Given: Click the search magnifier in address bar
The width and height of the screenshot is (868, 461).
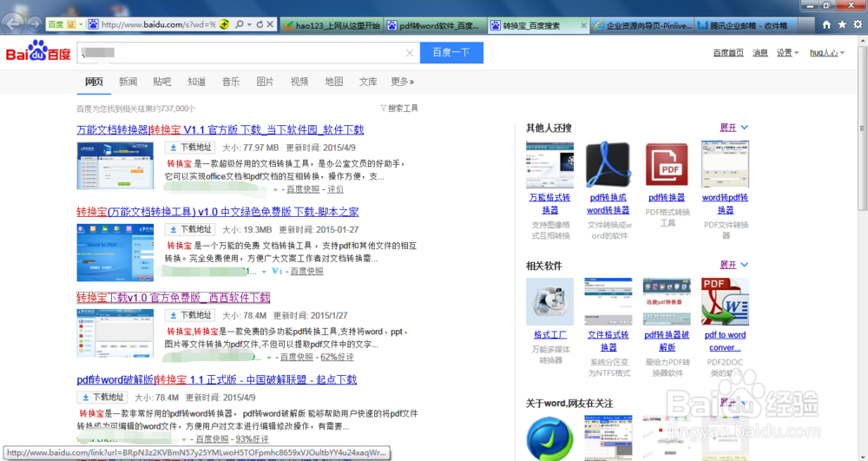Looking at the screenshot, I should point(240,24).
